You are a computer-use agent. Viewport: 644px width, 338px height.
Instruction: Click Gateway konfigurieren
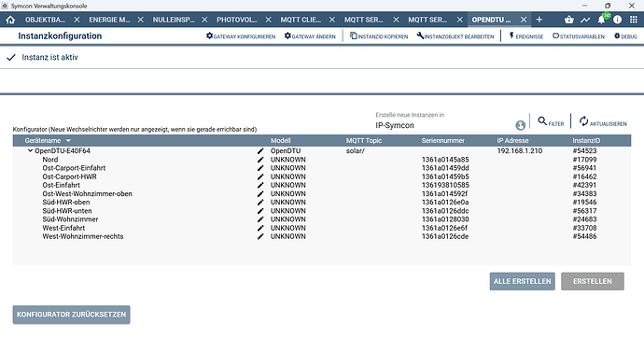[x=241, y=36]
